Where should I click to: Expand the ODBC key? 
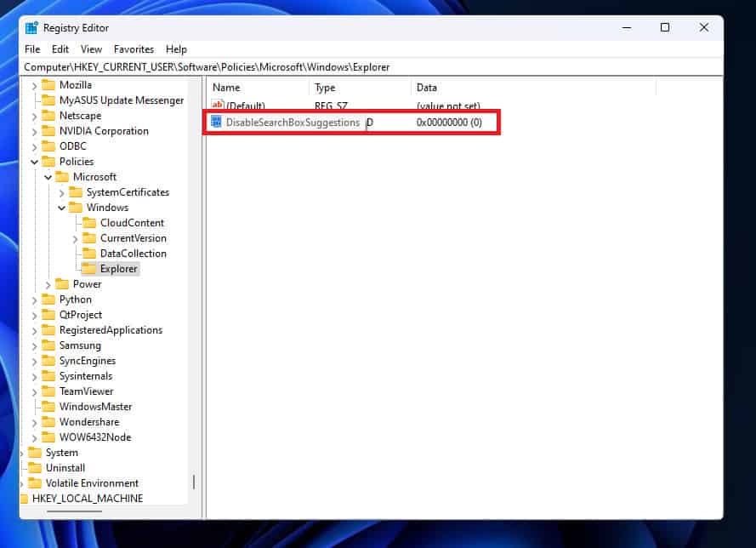point(34,147)
